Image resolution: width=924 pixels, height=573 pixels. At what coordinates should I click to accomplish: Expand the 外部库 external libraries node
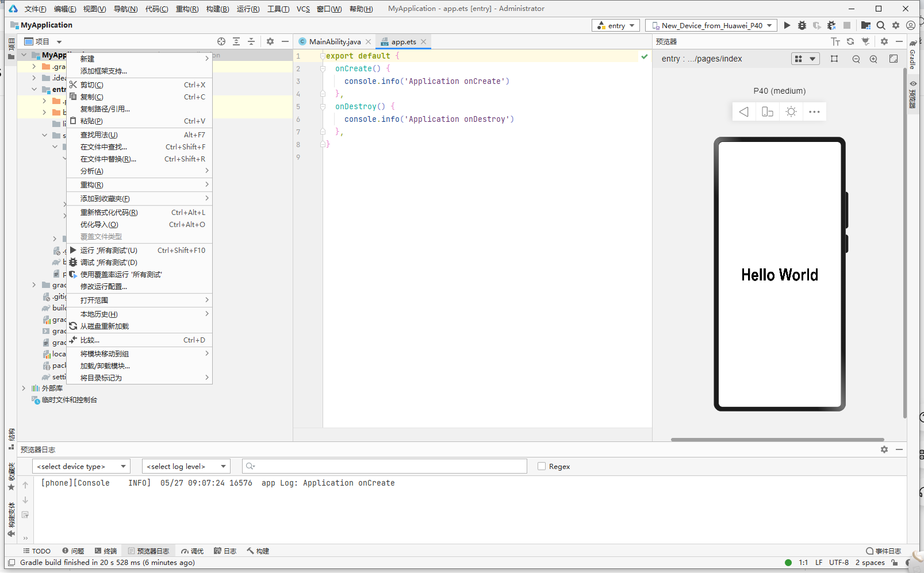[x=24, y=389]
